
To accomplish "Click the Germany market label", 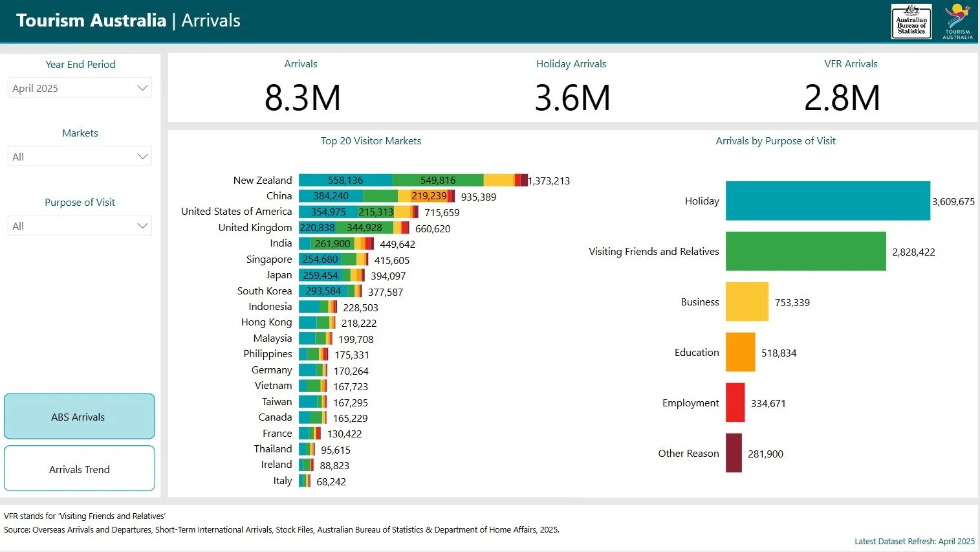I will pyautogui.click(x=272, y=370).
